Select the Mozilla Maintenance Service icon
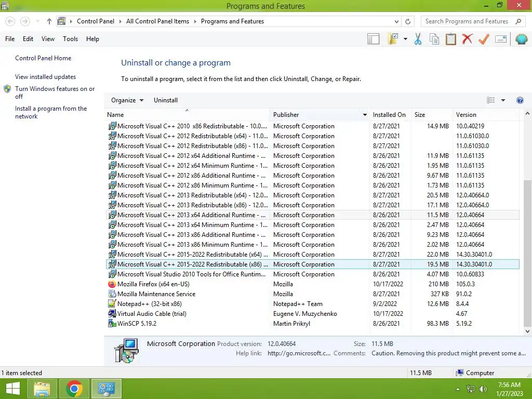This screenshot has height=399, width=532. pyautogui.click(x=112, y=294)
